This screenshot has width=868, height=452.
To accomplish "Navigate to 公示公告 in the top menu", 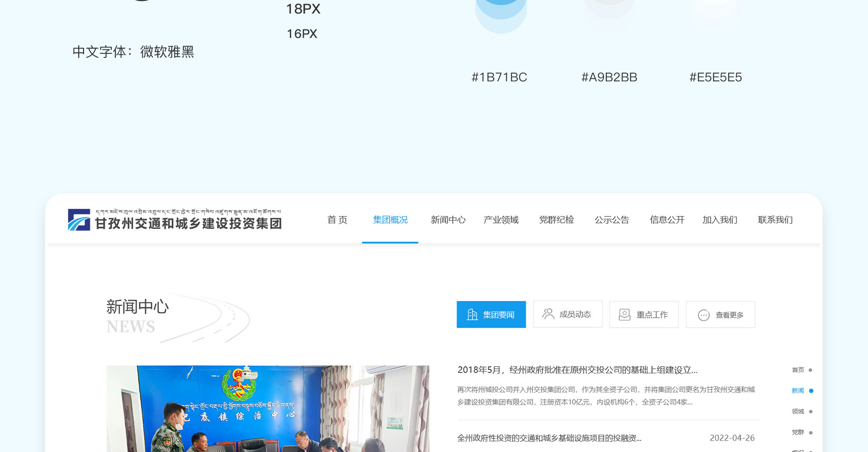I will 612,220.
